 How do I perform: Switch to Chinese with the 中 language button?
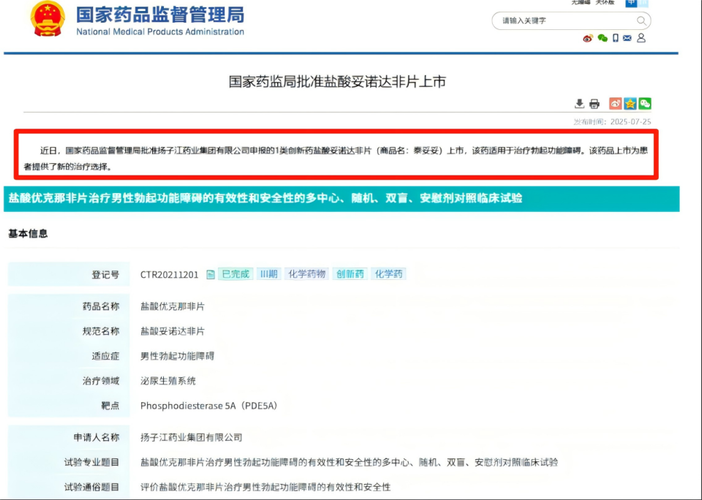click(x=631, y=3)
